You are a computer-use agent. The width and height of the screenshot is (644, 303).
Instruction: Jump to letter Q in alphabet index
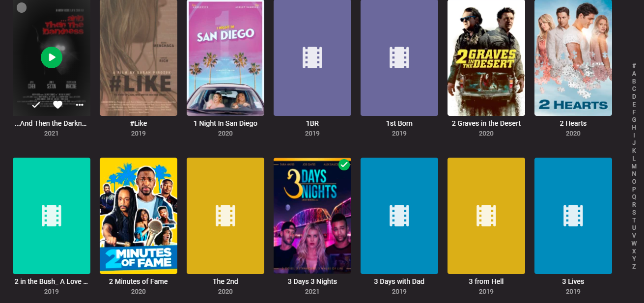[634, 197]
